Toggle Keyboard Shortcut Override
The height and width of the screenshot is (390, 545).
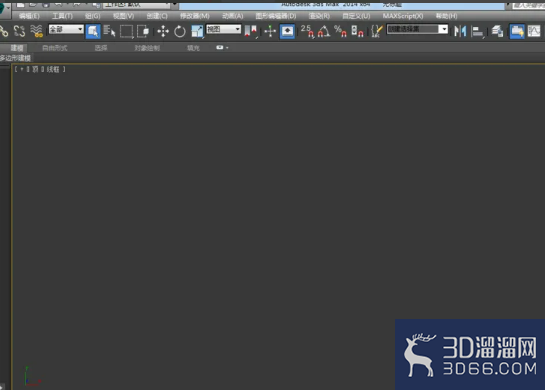[x=287, y=31]
